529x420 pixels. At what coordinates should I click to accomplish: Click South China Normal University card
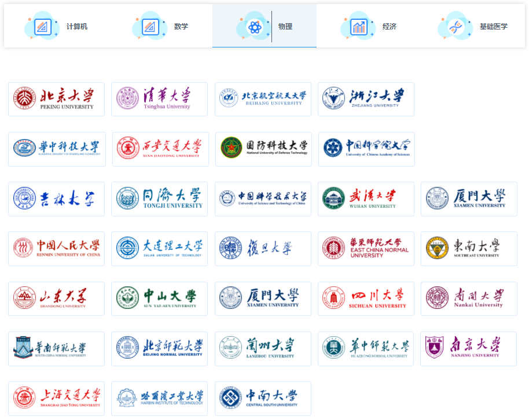click(56, 349)
